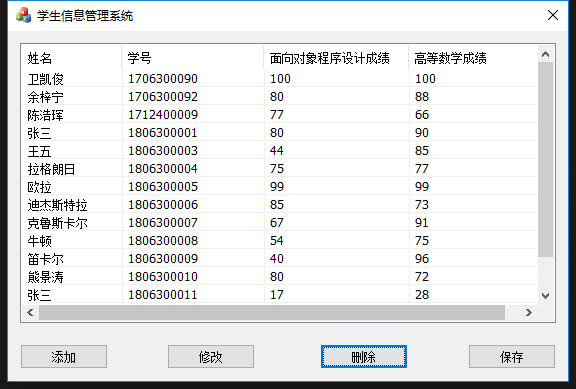Click student ID 1706300092
The width and height of the screenshot is (576, 389).
[x=163, y=97]
